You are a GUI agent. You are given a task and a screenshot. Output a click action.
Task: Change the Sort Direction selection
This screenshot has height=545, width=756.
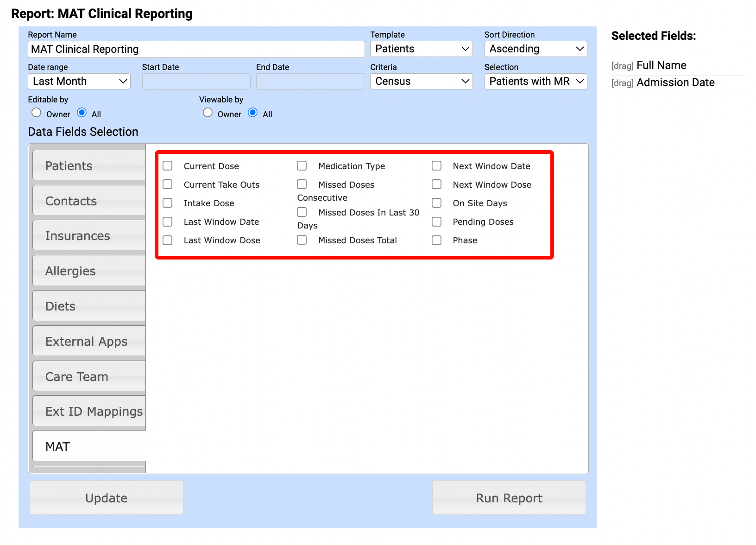(x=535, y=49)
